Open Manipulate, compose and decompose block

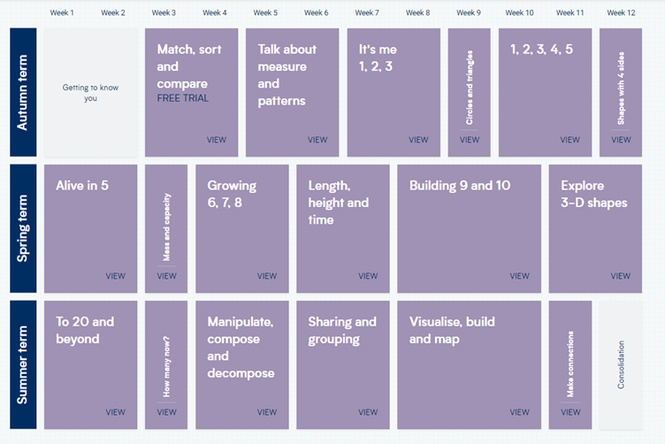(242, 365)
